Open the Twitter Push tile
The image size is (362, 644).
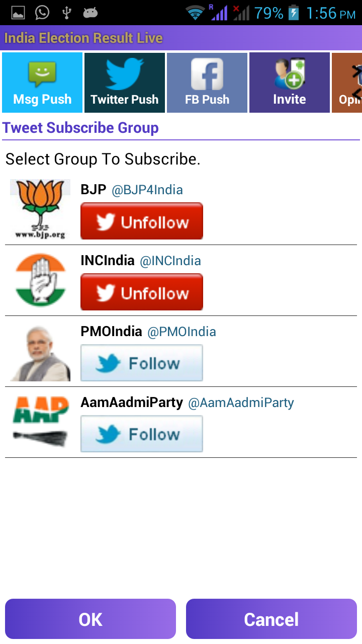point(125,83)
